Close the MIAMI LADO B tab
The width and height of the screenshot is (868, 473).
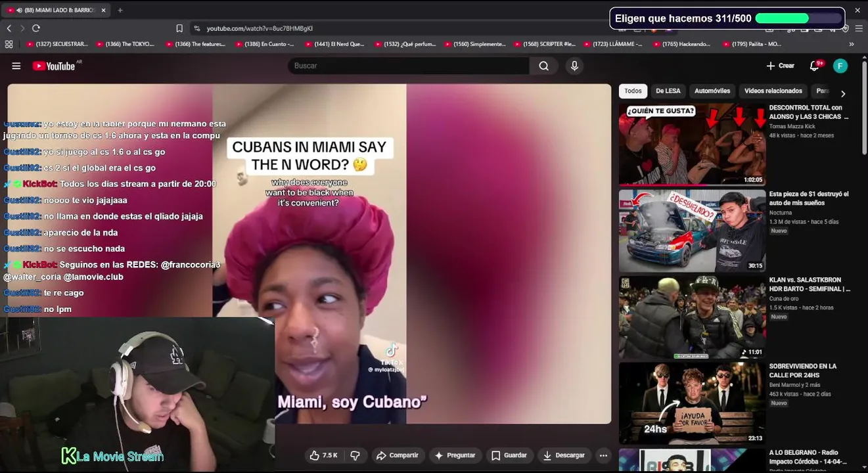[104, 11]
